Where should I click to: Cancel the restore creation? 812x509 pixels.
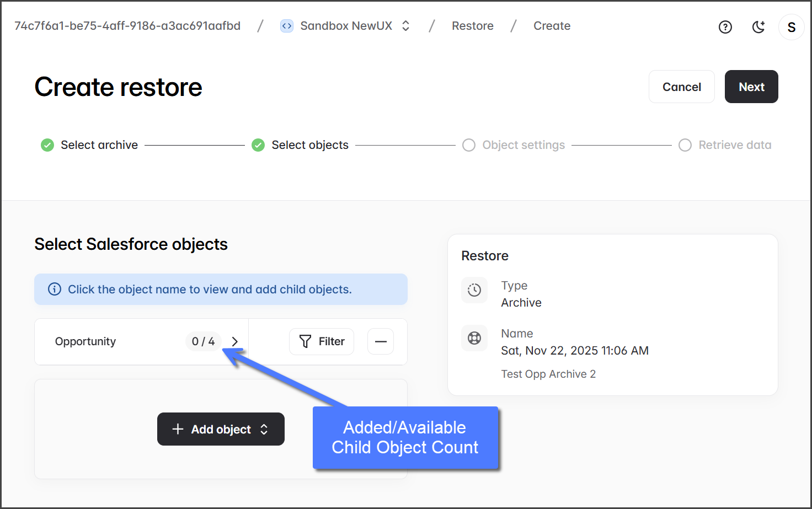(681, 87)
